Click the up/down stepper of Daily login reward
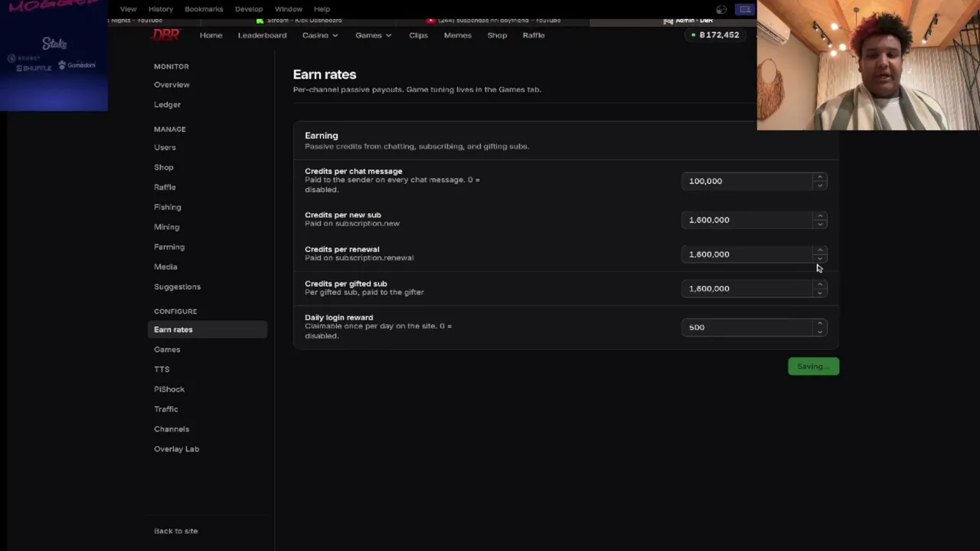 pos(819,328)
